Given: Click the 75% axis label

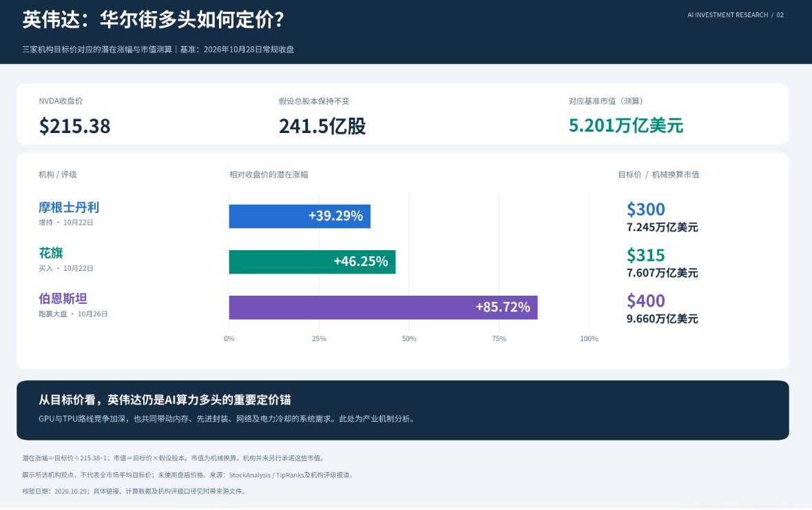Looking at the screenshot, I should coord(499,339).
